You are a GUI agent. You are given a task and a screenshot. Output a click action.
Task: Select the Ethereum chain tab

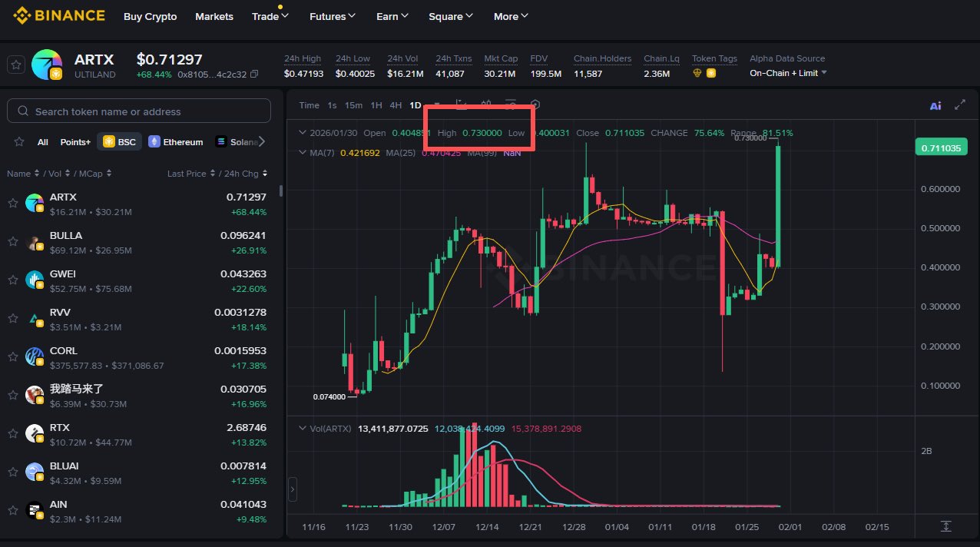(x=176, y=142)
